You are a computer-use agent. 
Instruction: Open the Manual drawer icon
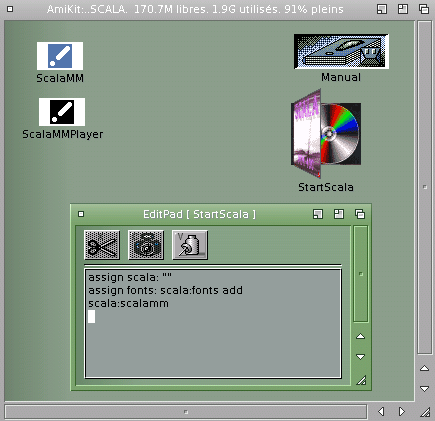(x=341, y=51)
